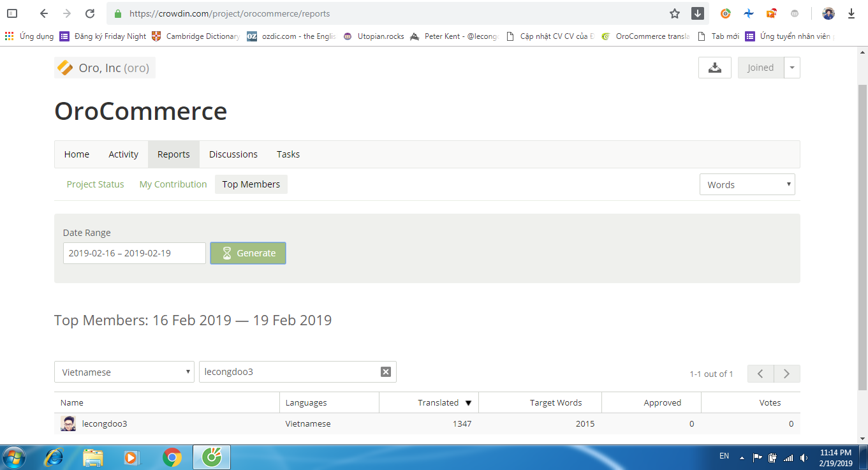Open Internet Explorer from the taskbar
Screen dimensions: 868x470
tap(54, 457)
